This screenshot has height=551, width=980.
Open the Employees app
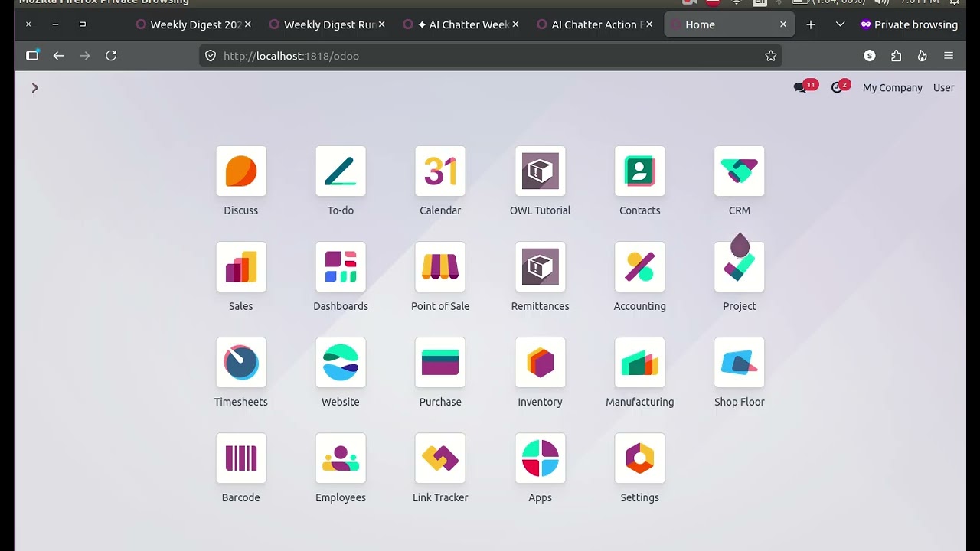(341, 458)
